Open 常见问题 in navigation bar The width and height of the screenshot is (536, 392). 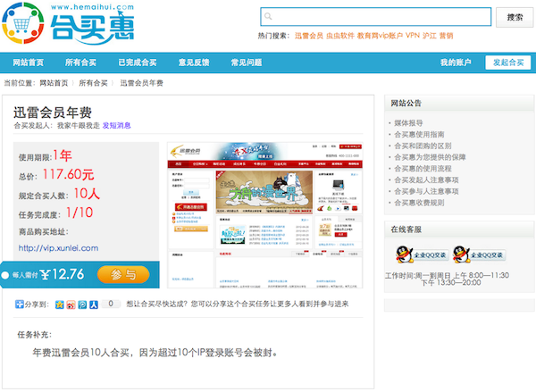click(x=247, y=63)
